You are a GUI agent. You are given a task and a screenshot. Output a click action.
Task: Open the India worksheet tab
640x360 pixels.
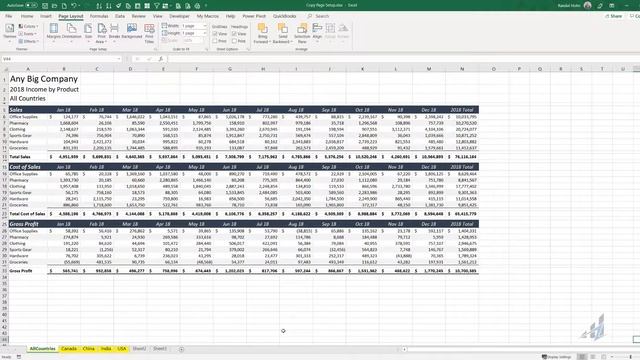click(106, 349)
